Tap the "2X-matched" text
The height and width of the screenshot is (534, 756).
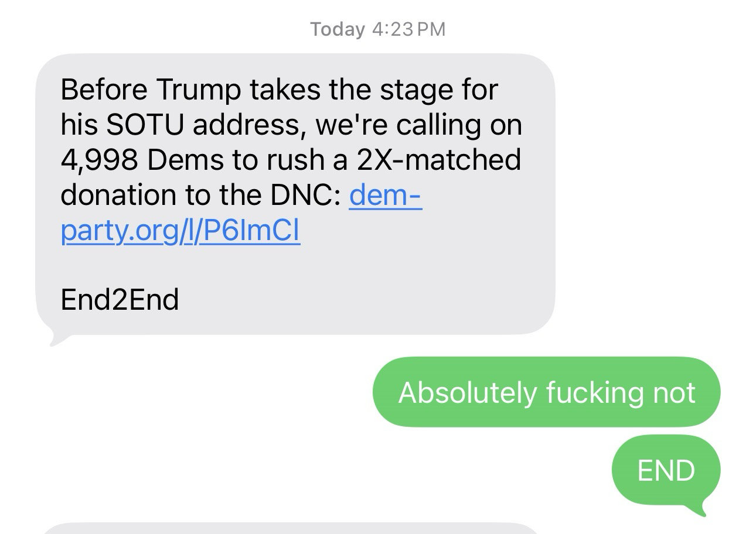(x=438, y=160)
